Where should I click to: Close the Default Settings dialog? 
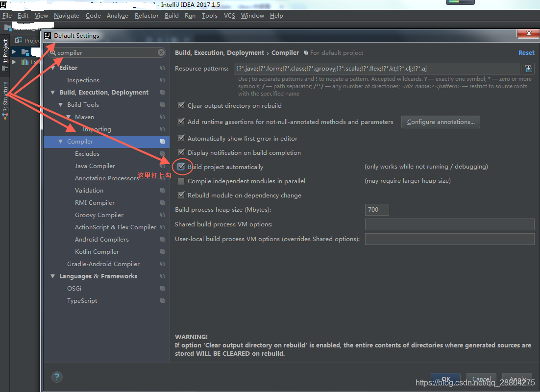(528, 33)
